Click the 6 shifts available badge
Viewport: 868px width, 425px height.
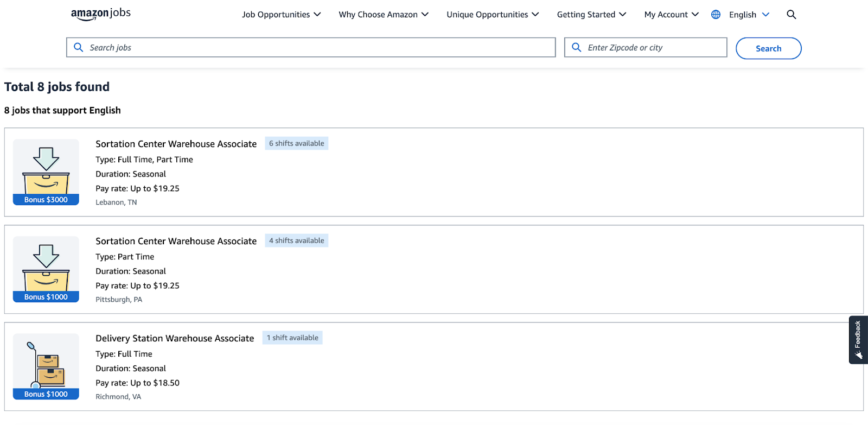(297, 143)
